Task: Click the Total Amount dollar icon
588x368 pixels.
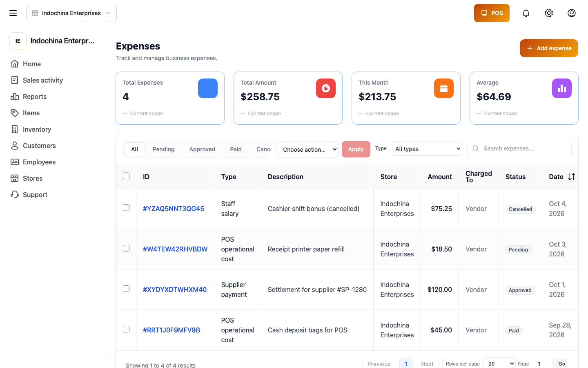Action: (x=326, y=88)
